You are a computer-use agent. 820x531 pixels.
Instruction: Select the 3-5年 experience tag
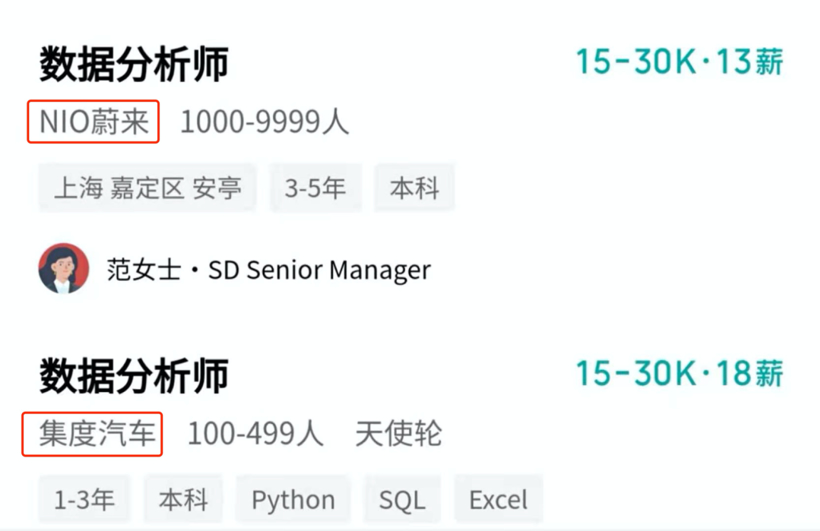[315, 188]
